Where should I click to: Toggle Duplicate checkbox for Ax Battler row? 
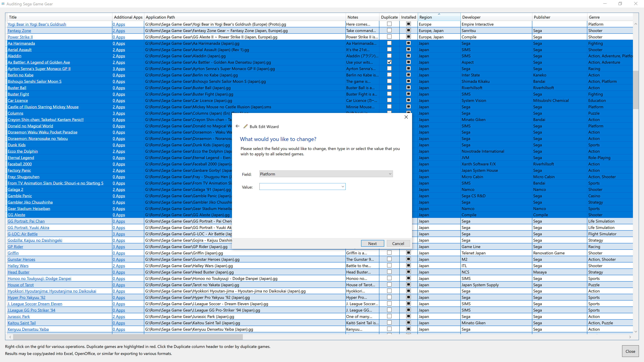(389, 62)
